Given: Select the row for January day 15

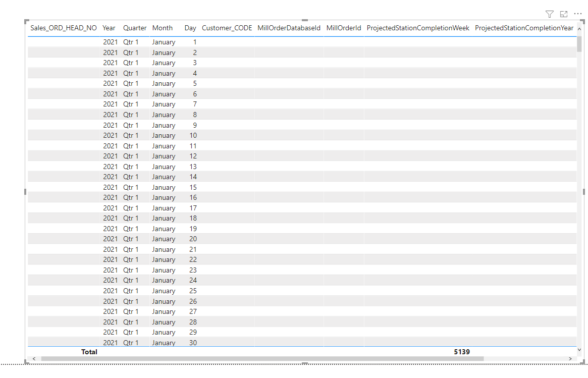Looking at the screenshot, I should (302, 187).
